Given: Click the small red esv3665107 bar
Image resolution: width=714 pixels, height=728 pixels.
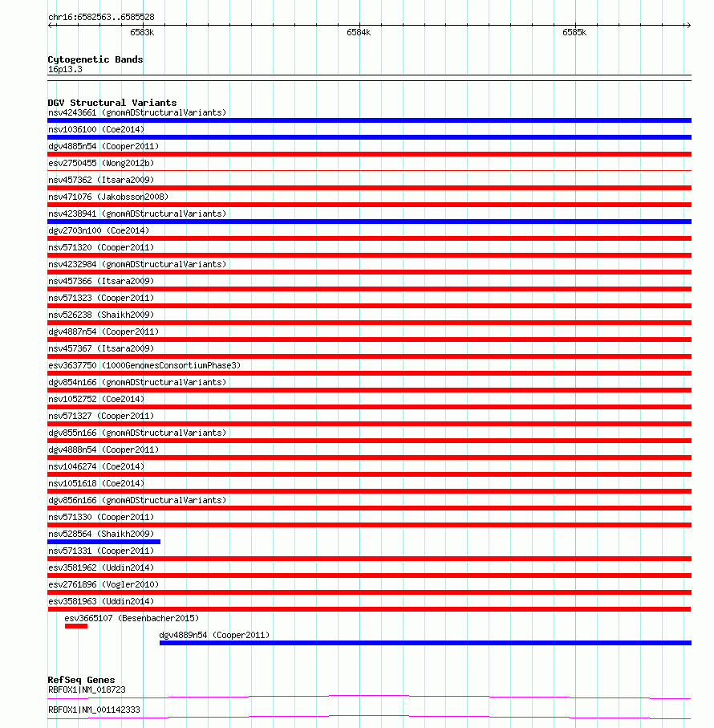Looking at the screenshot, I should click(76, 626).
